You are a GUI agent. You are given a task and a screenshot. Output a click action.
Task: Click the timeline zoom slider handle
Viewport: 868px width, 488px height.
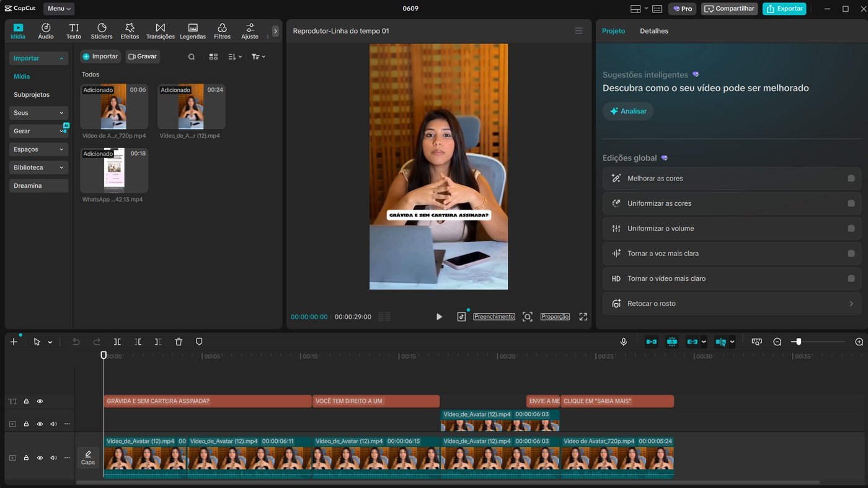point(799,342)
